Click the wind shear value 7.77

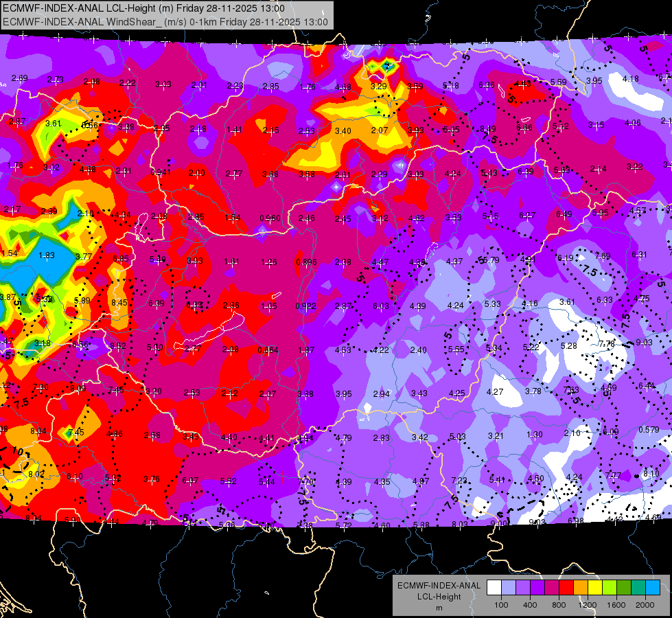click(x=613, y=474)
